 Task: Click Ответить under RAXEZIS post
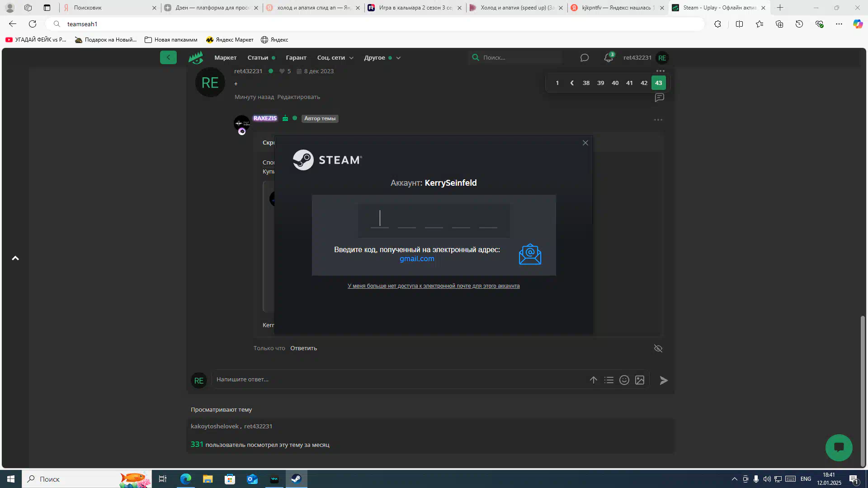(x=303, y=348)
